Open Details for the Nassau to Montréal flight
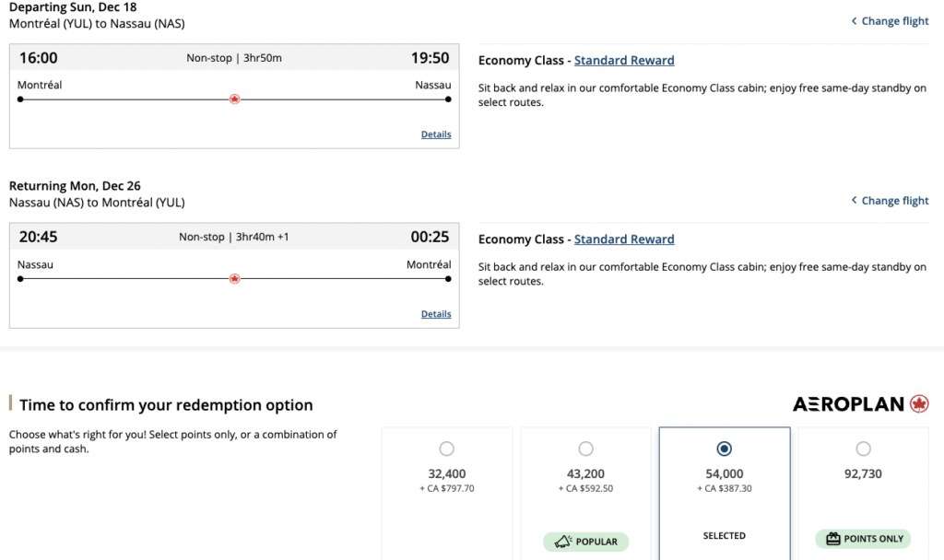The image size is (944, 560). (436, 314)
